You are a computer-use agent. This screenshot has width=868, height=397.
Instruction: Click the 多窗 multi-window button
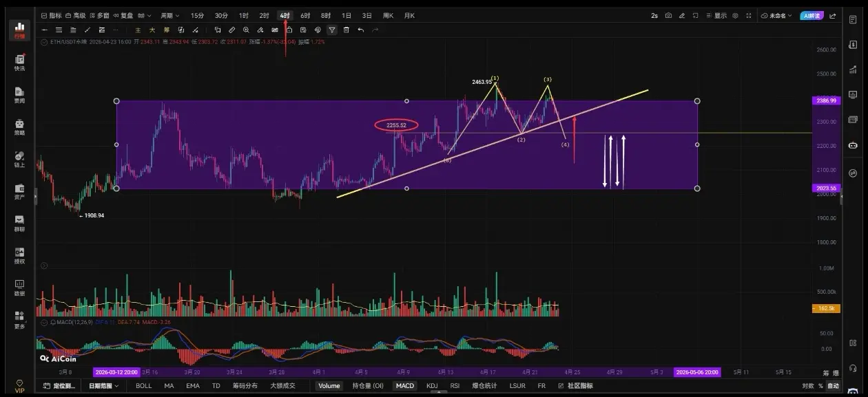(99, 15)
